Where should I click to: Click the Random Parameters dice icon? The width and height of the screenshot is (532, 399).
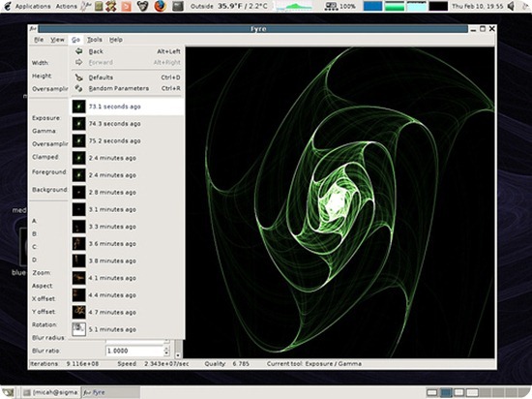(78, 88)
